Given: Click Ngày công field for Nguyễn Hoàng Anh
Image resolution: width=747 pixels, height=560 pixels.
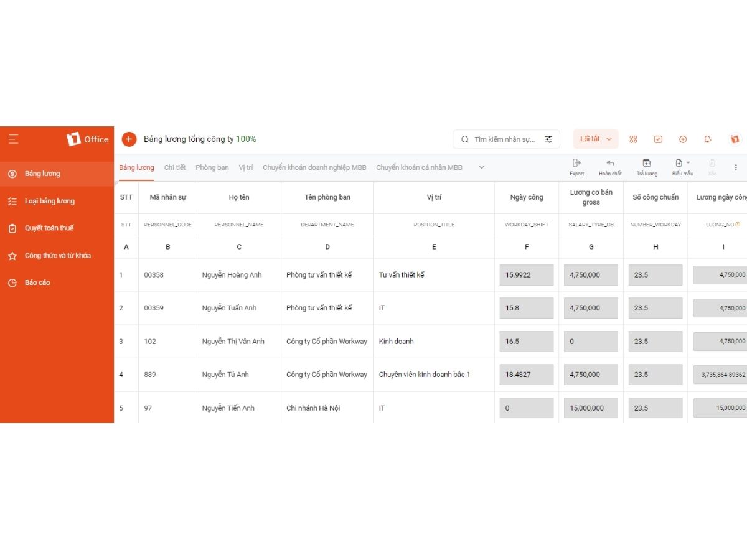Looking at the screenshot, I should (526, 275).
